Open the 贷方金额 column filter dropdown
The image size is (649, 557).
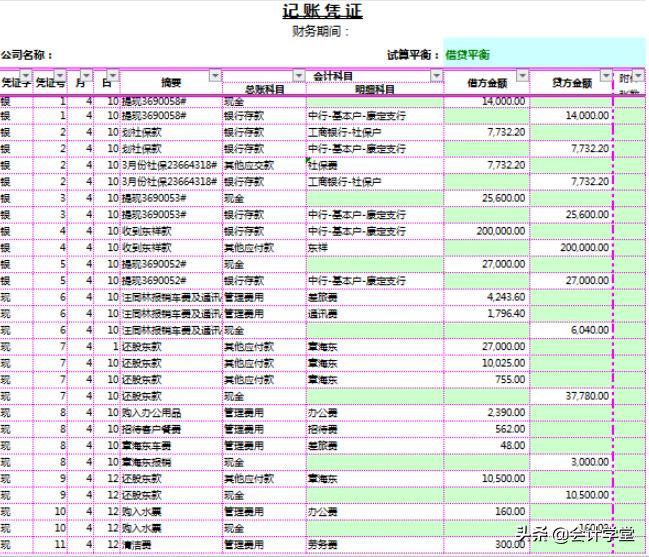(x=606, y=75)
